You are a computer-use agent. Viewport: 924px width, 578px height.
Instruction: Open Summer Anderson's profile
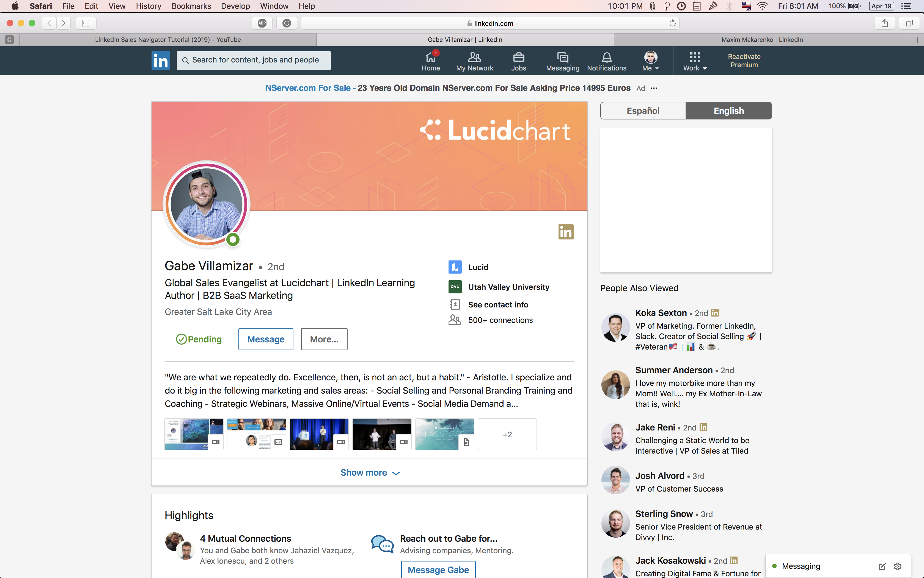pos(673,370)
